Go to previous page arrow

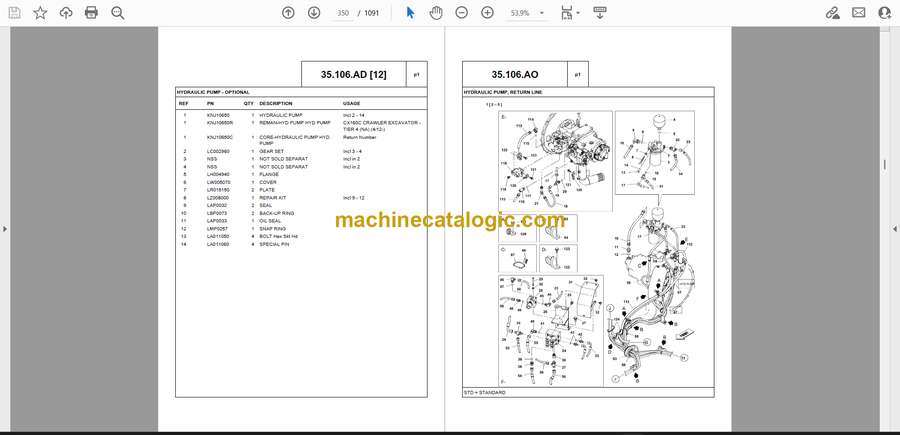point(288,13)
